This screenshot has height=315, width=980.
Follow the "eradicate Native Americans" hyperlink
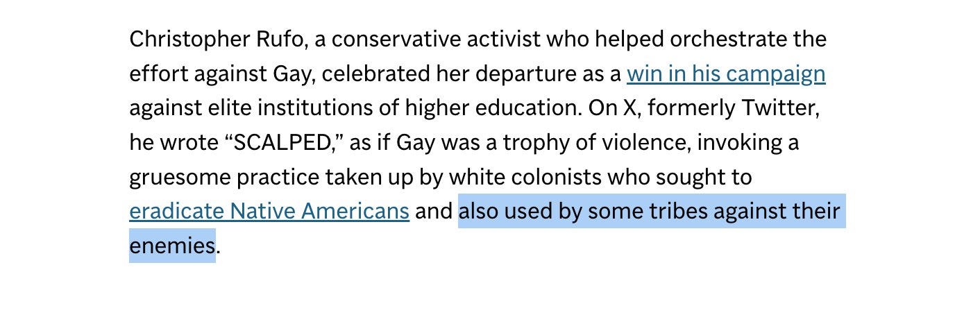point(269,211)
